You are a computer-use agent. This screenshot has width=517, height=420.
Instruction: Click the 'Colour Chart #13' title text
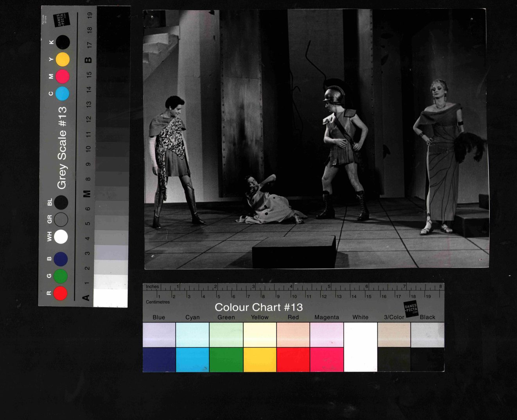tap(258, 307)
